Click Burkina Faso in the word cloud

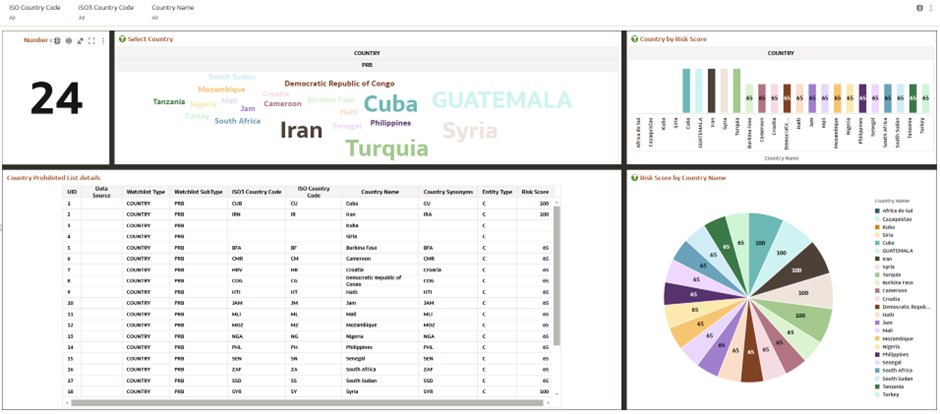331,100
